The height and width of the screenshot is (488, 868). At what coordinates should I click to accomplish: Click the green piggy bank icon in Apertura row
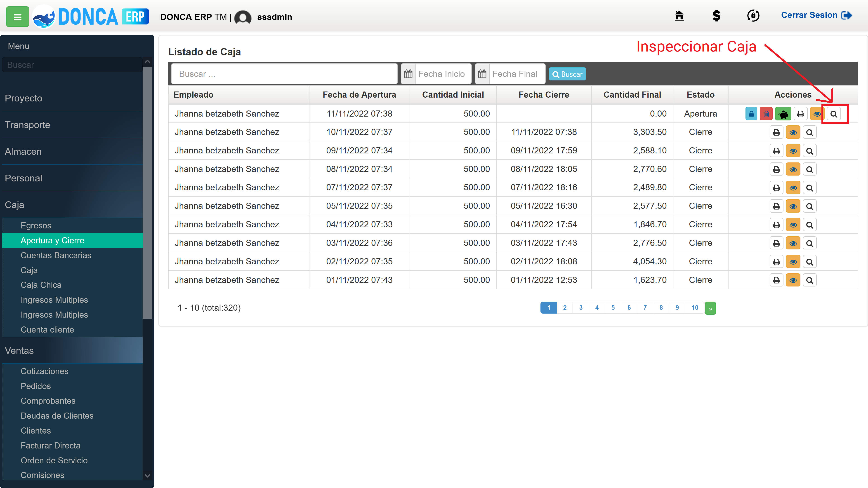point(783,114)
